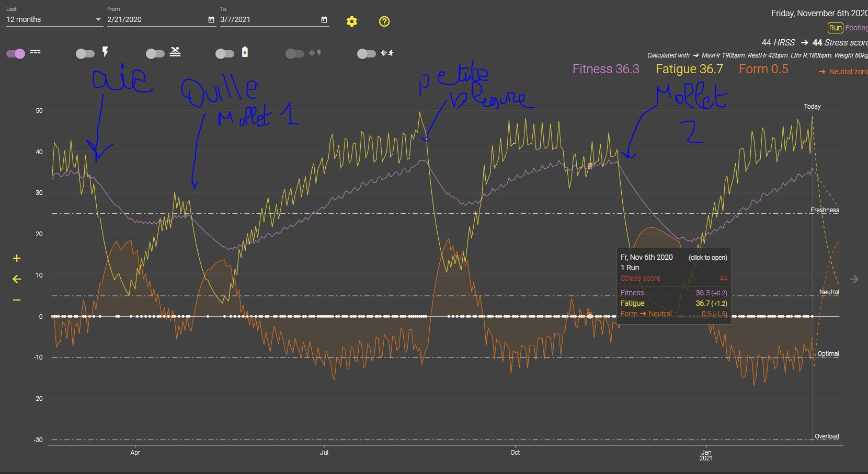
Task: Open the To date calendar picker icon
Action: (x=324, y=20)
